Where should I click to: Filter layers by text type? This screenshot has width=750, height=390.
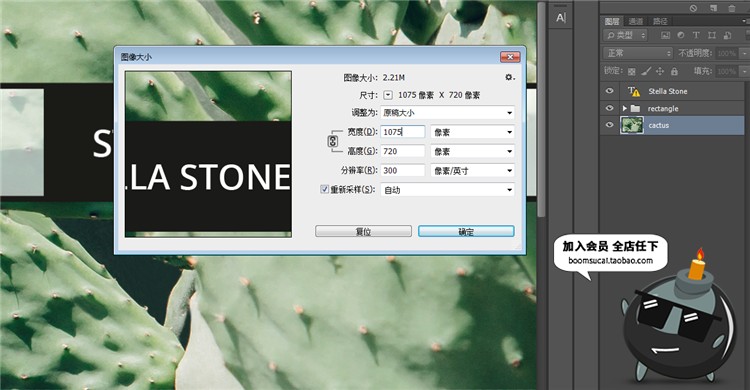click(696, 35)
